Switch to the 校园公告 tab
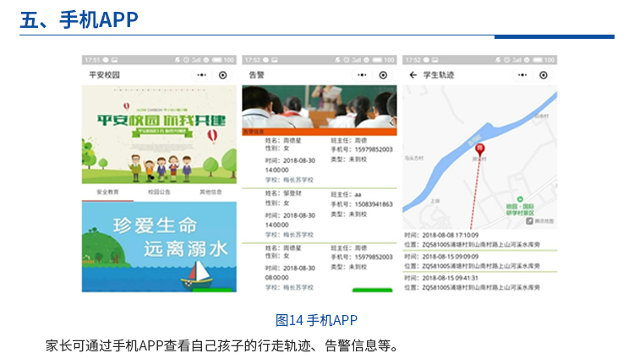This screenshot has width=634, height=364. click(x=158, y=193)
